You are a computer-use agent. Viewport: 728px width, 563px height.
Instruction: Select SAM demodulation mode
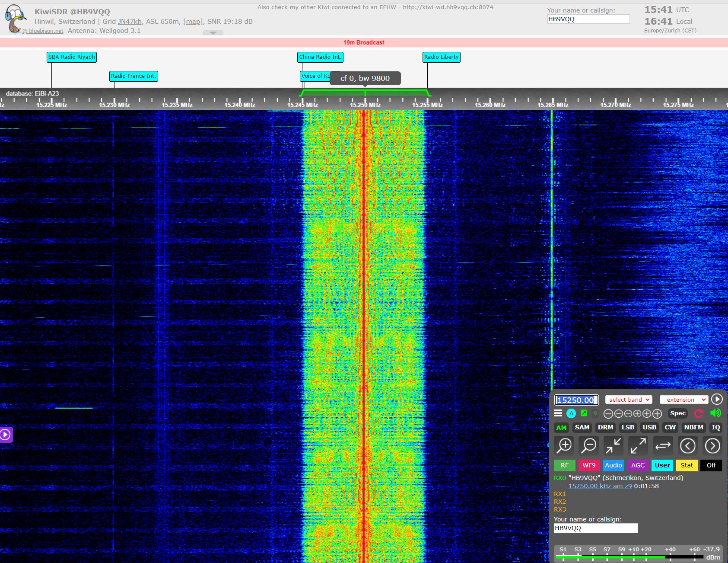[582, 427]
